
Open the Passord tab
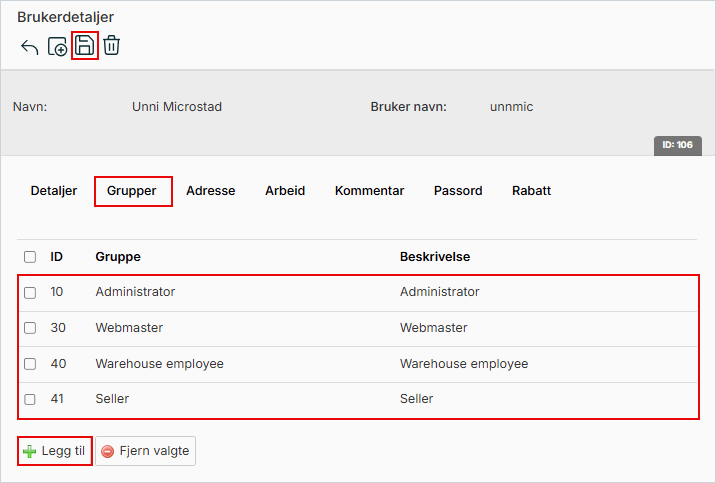[x=458, y=191]
